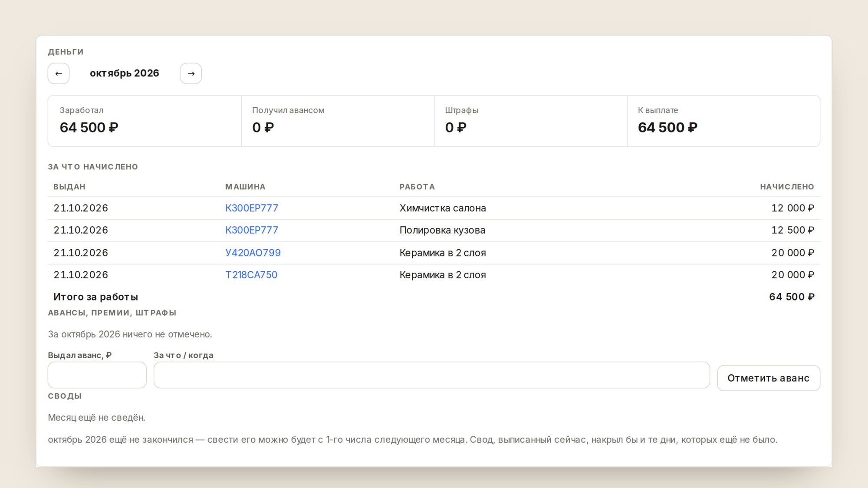Click the За что начислено heading
This screenshot has height=488, width=868.
click(x=93, y=167)
